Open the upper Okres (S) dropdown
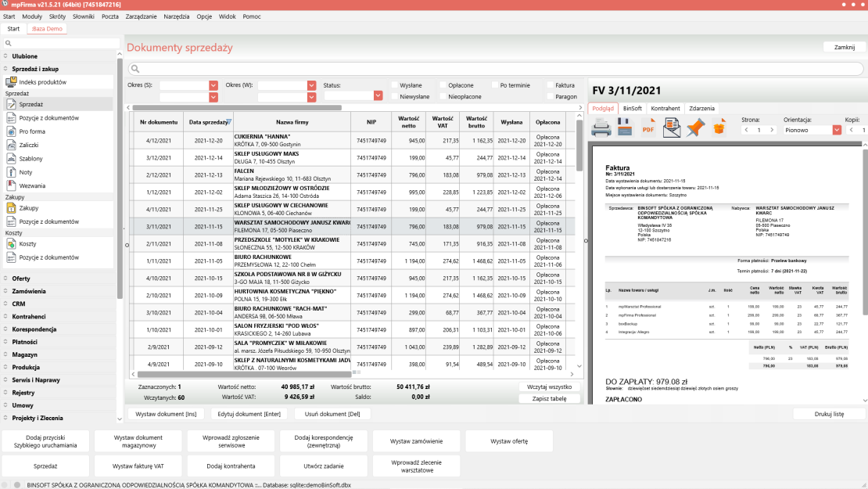The width and height of the screenshot is (868, 489). tap(213, 85)
